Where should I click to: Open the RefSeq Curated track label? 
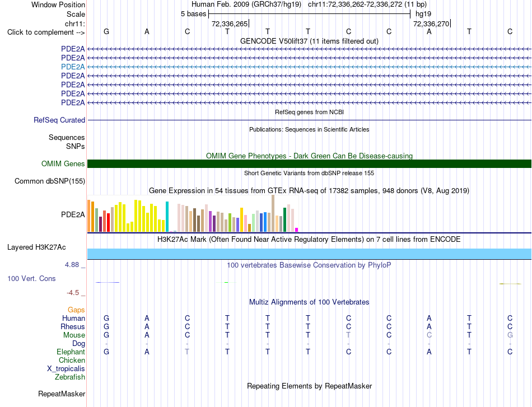tap(59, 120)
